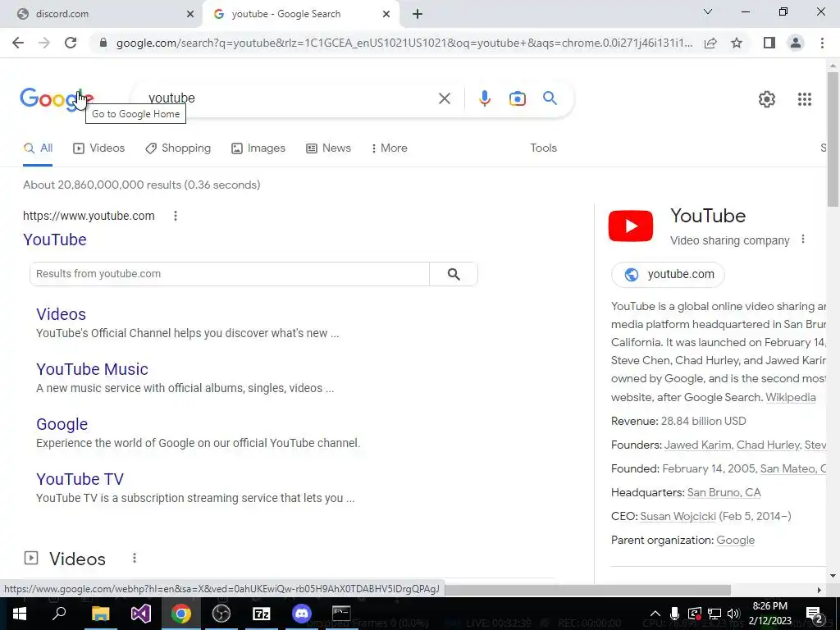Viewport: 840px width, 630px height.
Task: Follow the Jawed Karim founder link
Action: (697, 445)
